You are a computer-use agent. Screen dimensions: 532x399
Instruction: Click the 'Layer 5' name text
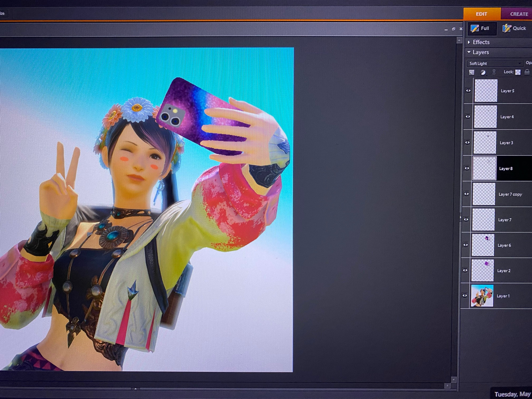click(508, 91)
